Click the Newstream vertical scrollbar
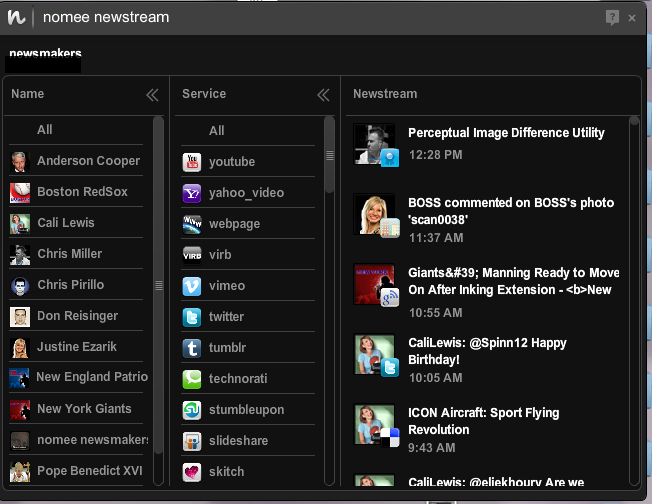The width and height of the screenshot is (652, 504). click(x=634, y=300)
